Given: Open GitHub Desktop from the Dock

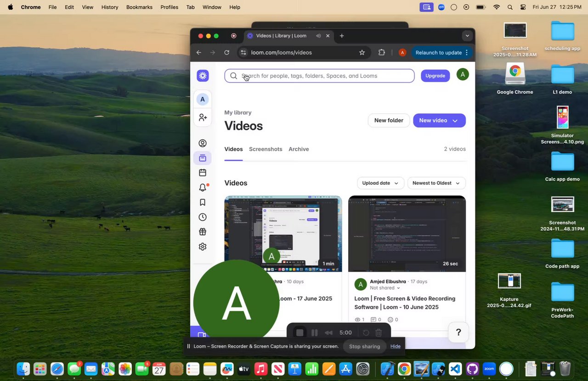Looking at the screenshot, I should pos(472,368).
